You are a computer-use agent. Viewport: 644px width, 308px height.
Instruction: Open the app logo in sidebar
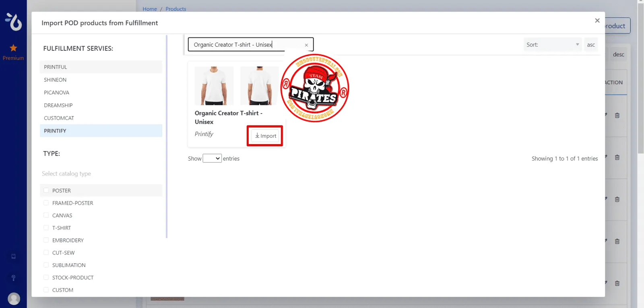click(x=14, y=22)
